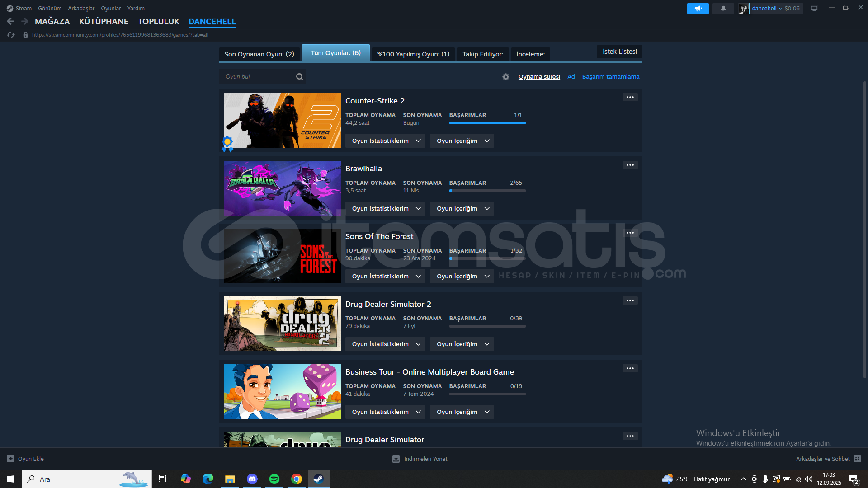The height and width of the screenshot is (488, 868).
Task: Open Spotify from the taskbar
Action: 274,479
